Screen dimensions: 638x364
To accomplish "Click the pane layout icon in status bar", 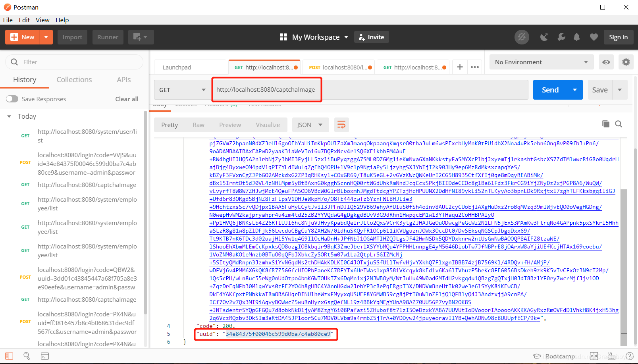I will [x=594, y=356].
